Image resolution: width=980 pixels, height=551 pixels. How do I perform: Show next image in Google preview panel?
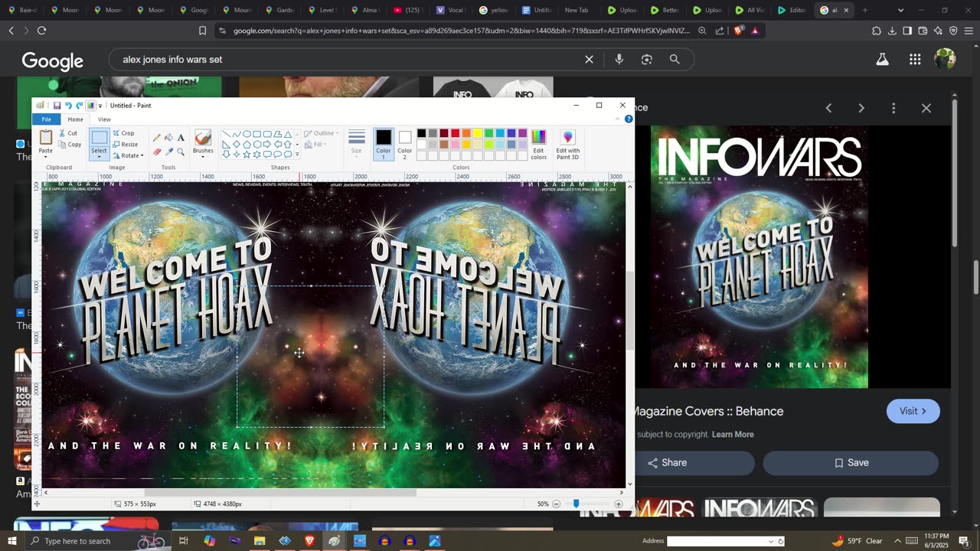coord(861,108)
